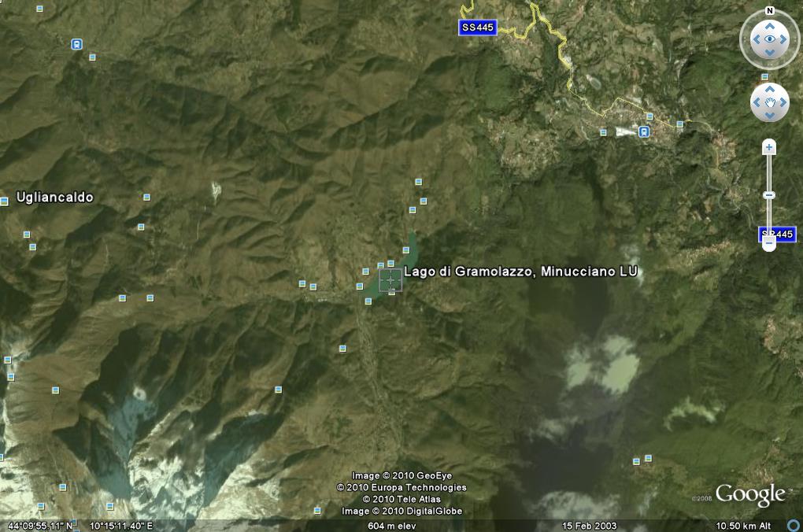Click the hand icon in the move control

pos(770,102)
